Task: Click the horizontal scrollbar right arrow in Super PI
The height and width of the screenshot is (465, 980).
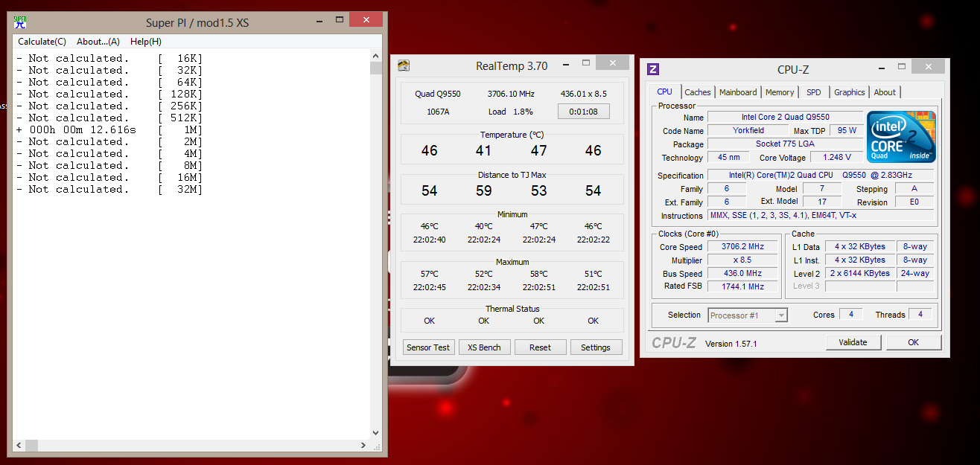Action: (363, 446)
